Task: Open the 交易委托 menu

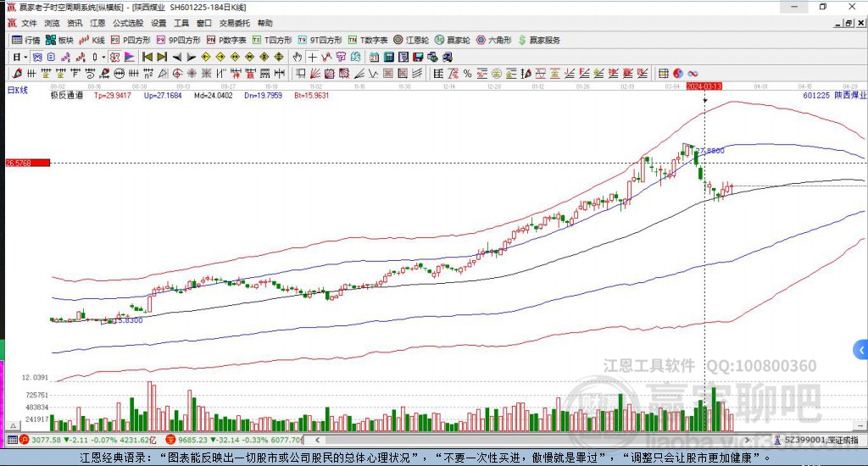Action: tap(234, 23)
